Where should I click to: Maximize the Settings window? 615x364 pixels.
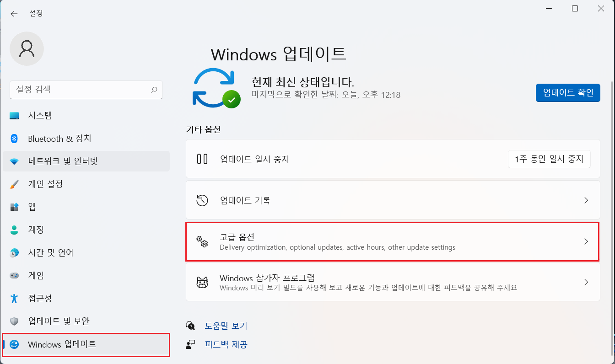click(575, 8)
